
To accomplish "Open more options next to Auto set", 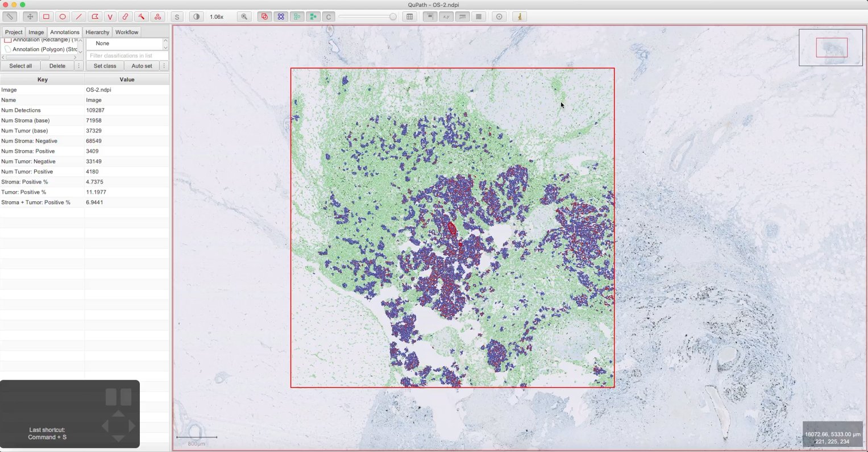I will (x=164, y=66).
